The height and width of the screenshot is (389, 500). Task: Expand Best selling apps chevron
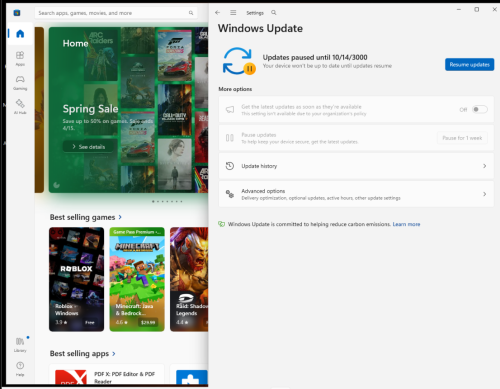(114, 354)
